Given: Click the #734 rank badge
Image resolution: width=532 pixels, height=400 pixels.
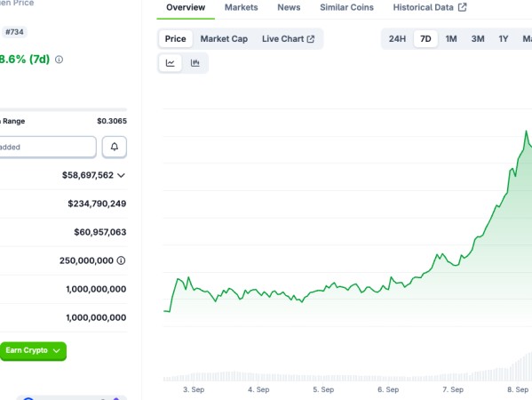Looking at the screenshot, I should click(x=14, y=32).
